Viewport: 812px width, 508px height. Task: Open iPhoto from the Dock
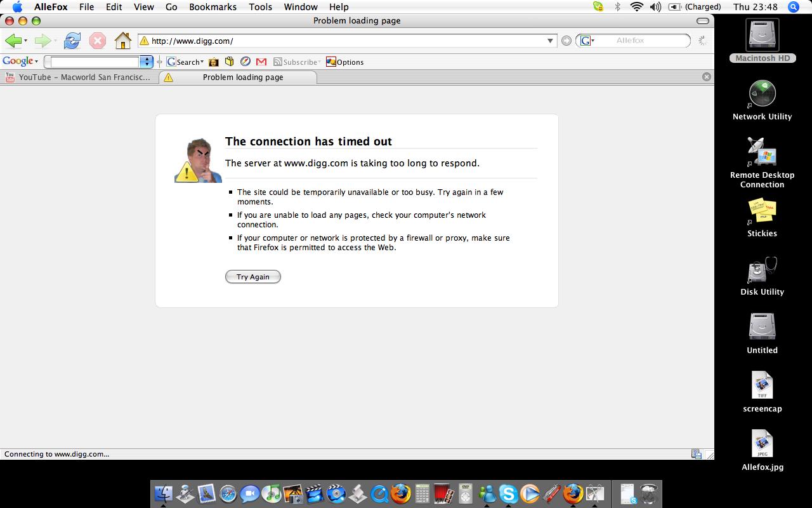point(293,493)
